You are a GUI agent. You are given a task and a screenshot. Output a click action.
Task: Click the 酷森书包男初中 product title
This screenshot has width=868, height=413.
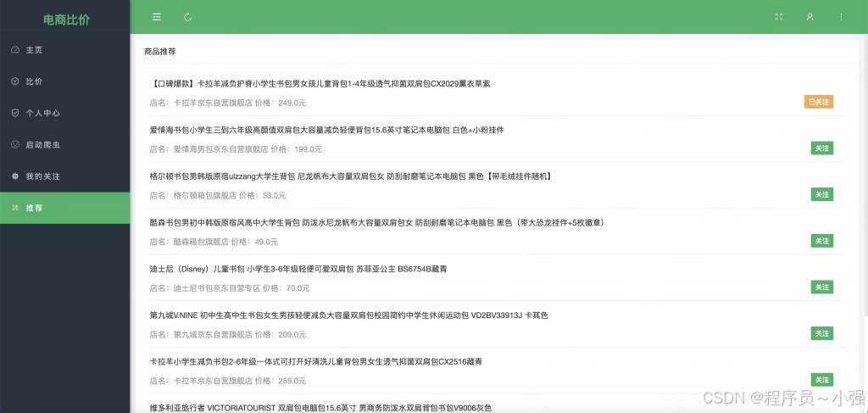[x=376, y=222]
